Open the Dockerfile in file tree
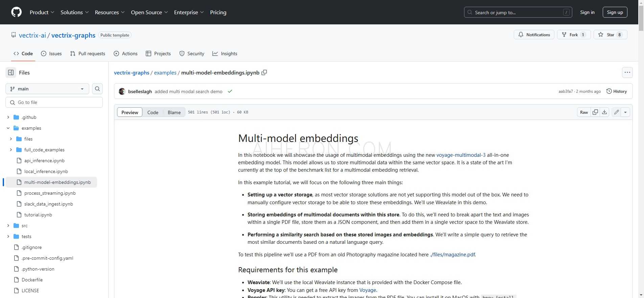Image resolution: width=644 pixels, height=298 pixels. click(32, 280)
